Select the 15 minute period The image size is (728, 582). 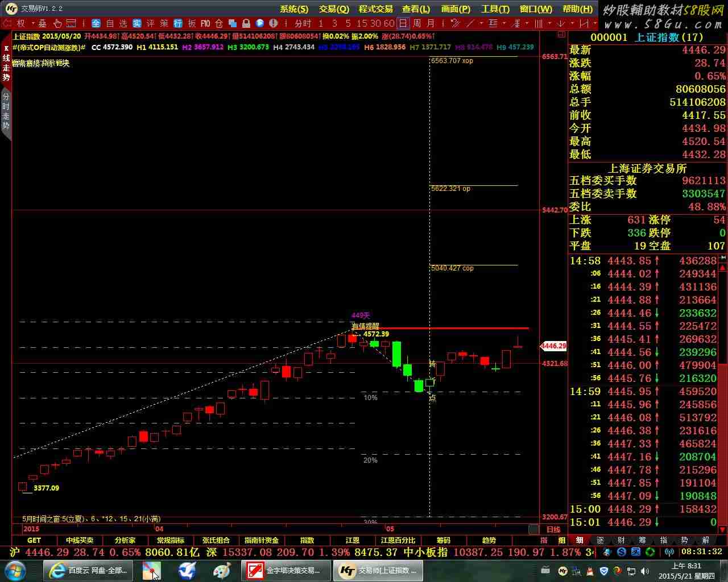click(362, 23)
